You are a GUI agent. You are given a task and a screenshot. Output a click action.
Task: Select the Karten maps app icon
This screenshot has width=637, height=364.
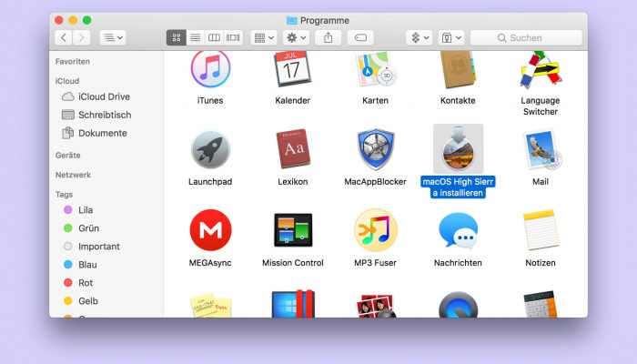(x=375, y=69)
